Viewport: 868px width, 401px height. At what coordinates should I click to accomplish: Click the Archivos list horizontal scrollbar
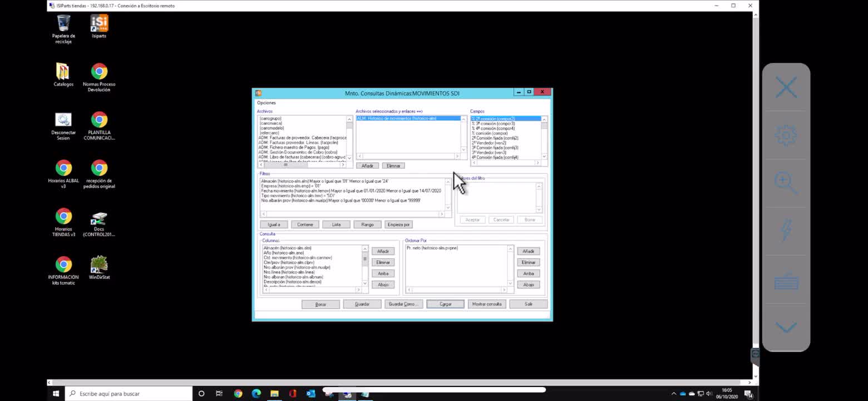click(302, 165)
